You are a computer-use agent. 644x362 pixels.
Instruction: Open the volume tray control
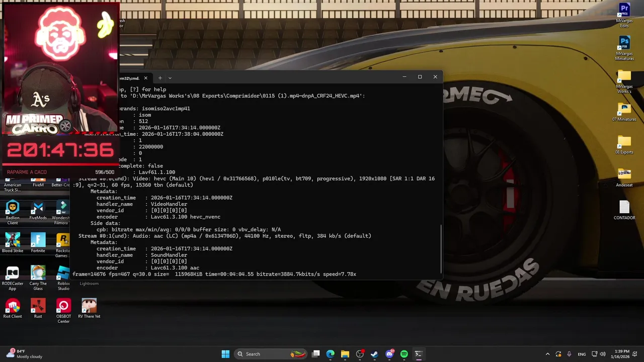pos(603,354)
